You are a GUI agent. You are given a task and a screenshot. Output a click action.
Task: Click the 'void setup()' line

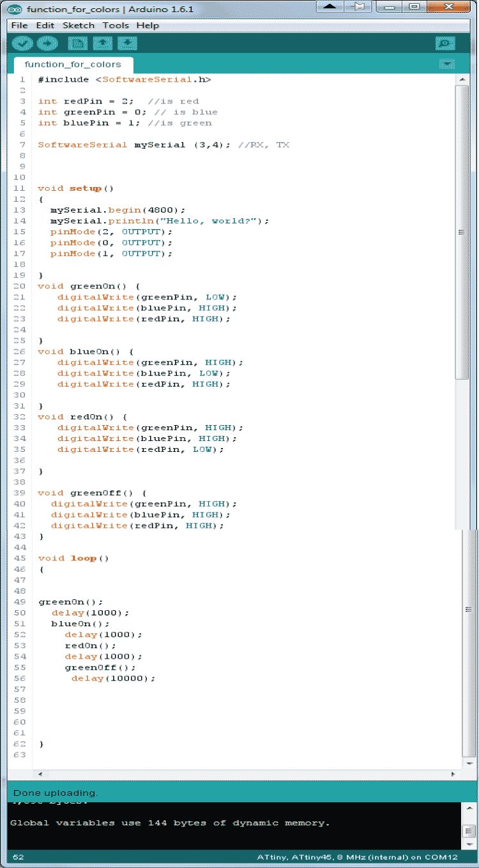tap(75, 188)
